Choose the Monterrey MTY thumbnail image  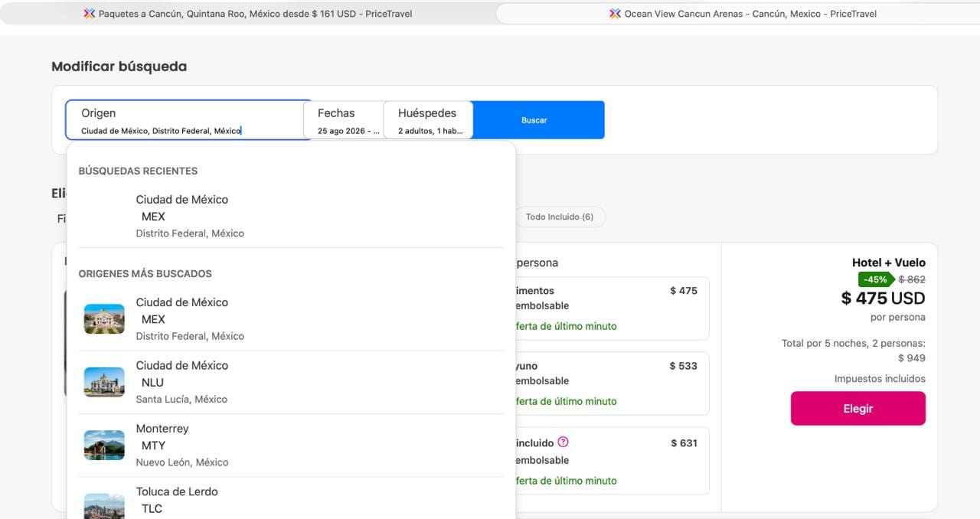(104, 445)
